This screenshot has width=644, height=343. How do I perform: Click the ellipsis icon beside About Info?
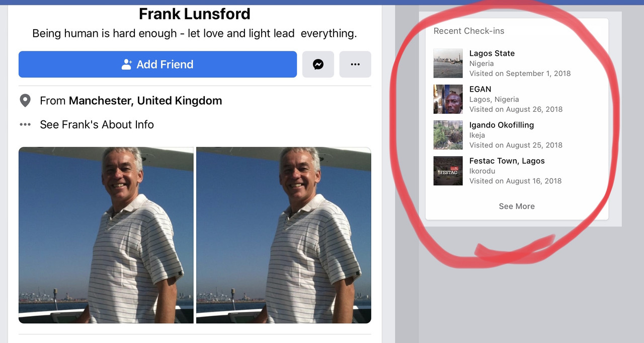25,124
